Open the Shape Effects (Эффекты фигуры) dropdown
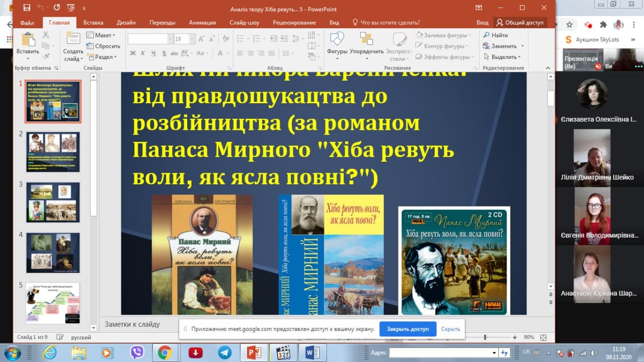This screenshot has height=362, width=644. (445, 57)
